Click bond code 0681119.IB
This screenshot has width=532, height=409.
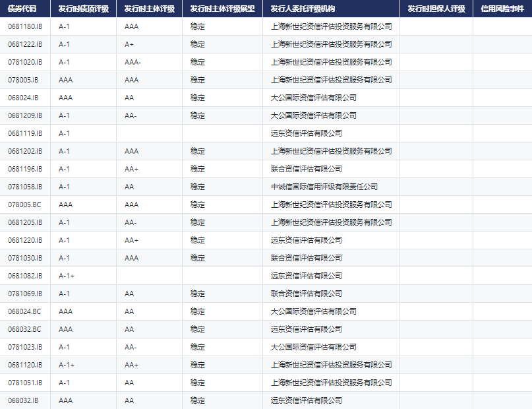(25, 133)
